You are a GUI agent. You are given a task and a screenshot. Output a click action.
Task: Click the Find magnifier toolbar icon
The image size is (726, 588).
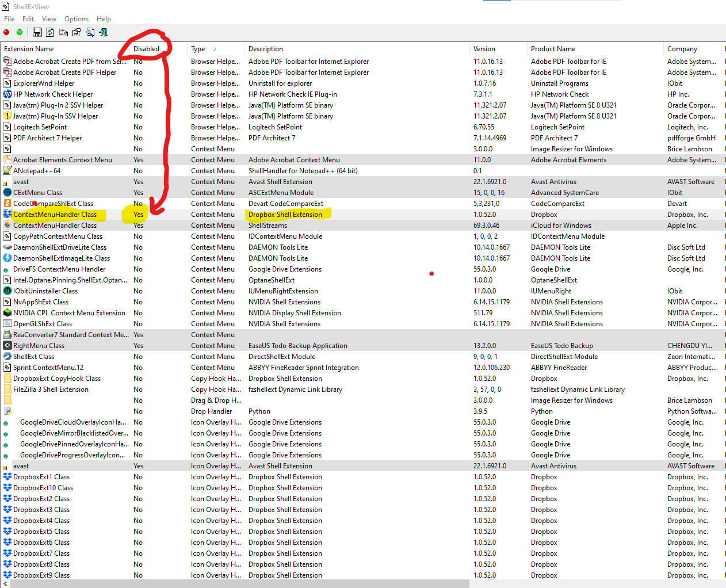[90, 32]
